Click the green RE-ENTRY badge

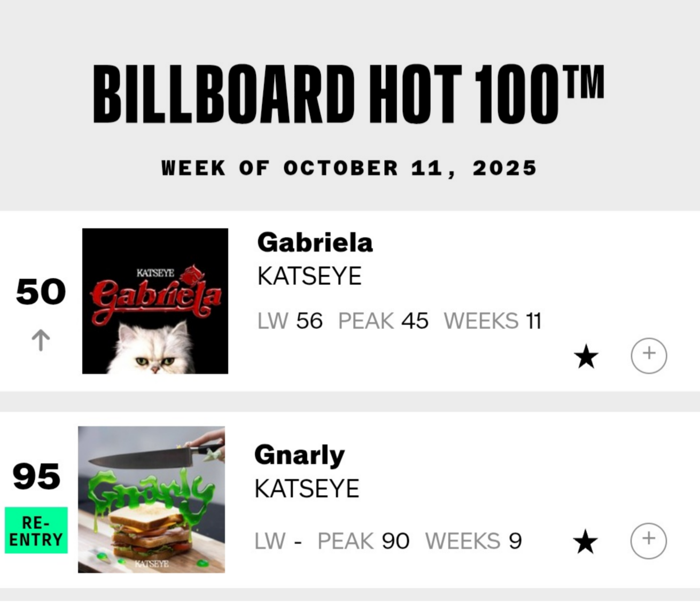pos(36,530)
